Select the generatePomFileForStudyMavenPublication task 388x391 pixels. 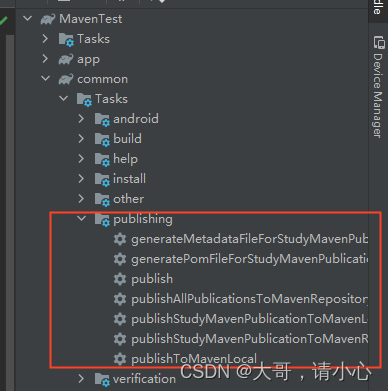tap(250, 259)
